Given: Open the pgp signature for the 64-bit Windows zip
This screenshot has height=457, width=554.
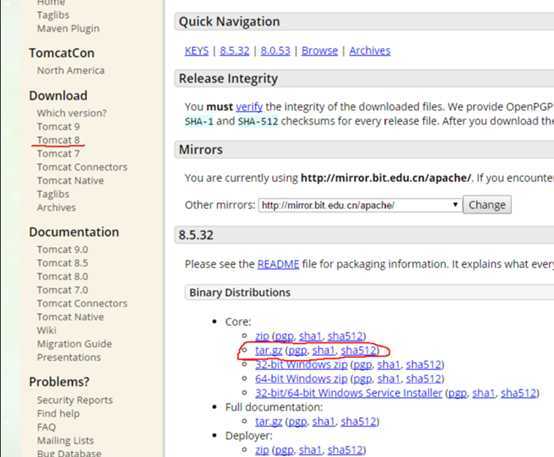Looking at the screenshot, I should (363, 379).
